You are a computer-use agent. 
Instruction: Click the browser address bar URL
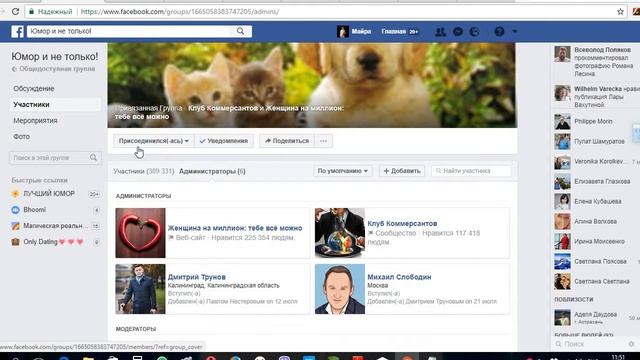[x=180, y=11]
